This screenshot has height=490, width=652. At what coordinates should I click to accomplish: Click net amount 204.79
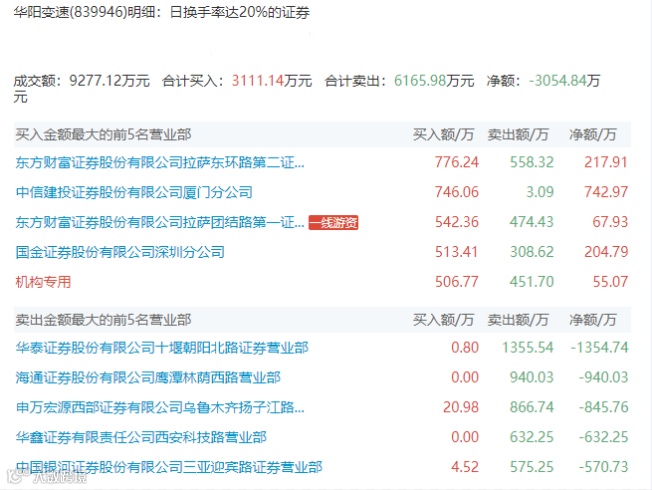tap(606, 252)
